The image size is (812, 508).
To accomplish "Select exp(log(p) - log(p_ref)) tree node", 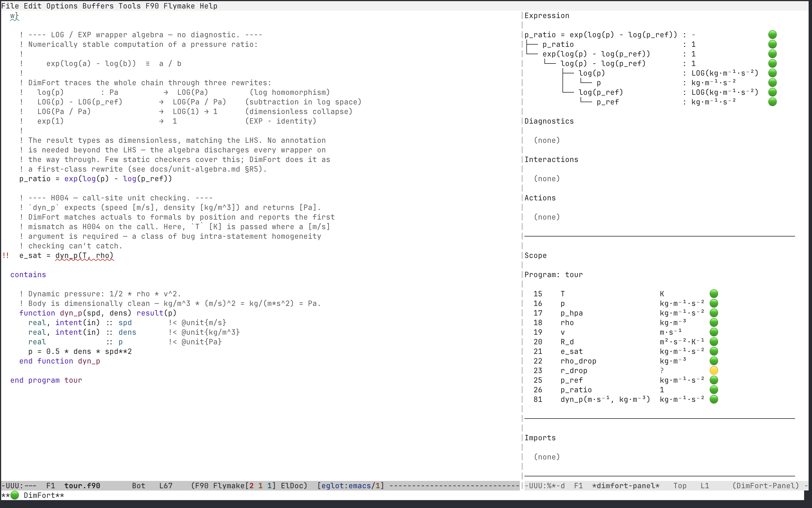I will point(596,54).
